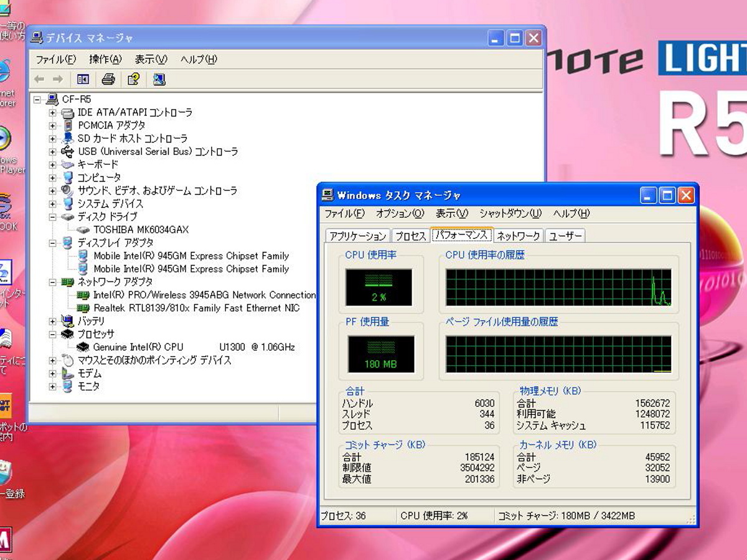This screenshot has height=560, width=747.
Task: Open ファイル(F) menu in Device Manager
Action: [55, 59]
